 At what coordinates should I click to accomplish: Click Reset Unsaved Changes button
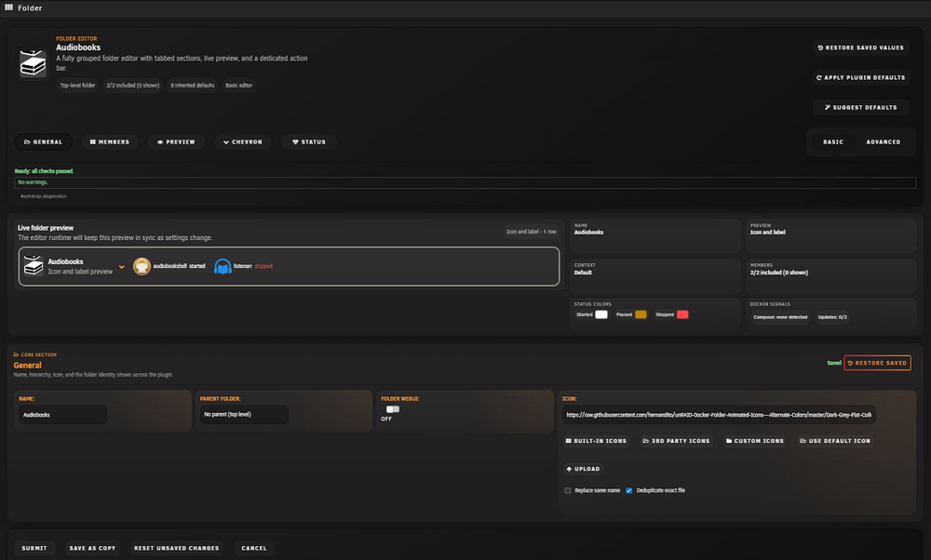coord(176,548)
